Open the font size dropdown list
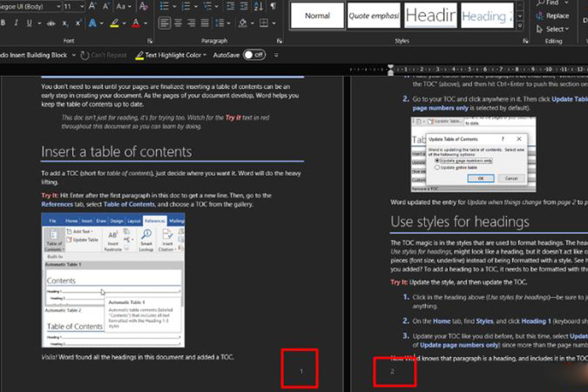 (x=81, y=7)
